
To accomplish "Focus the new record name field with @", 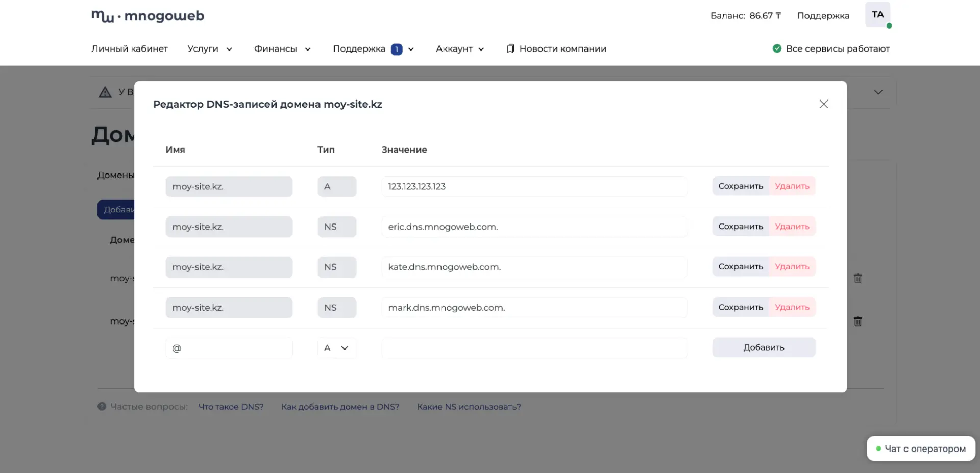I will tap(229, 348).
